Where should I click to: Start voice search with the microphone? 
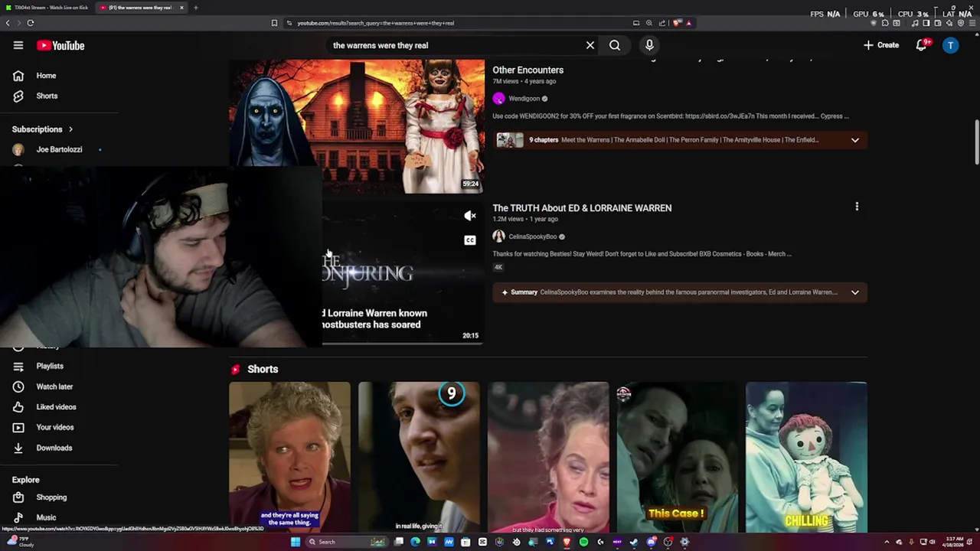(x=649, y=45)
